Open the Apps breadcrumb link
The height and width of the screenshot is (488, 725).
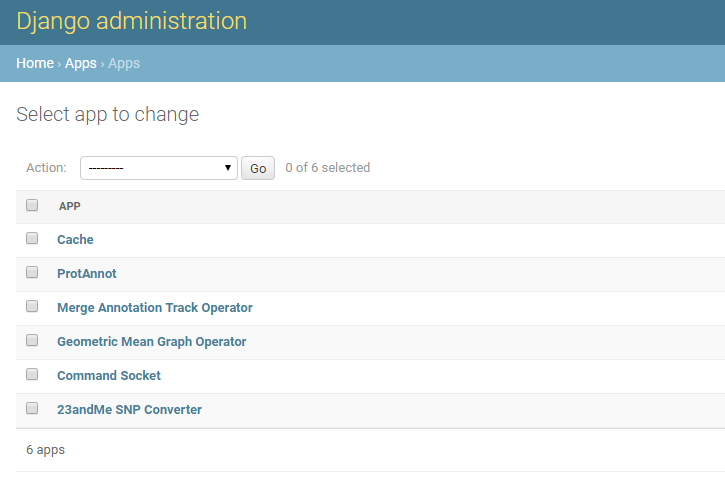tap(81, 63)
